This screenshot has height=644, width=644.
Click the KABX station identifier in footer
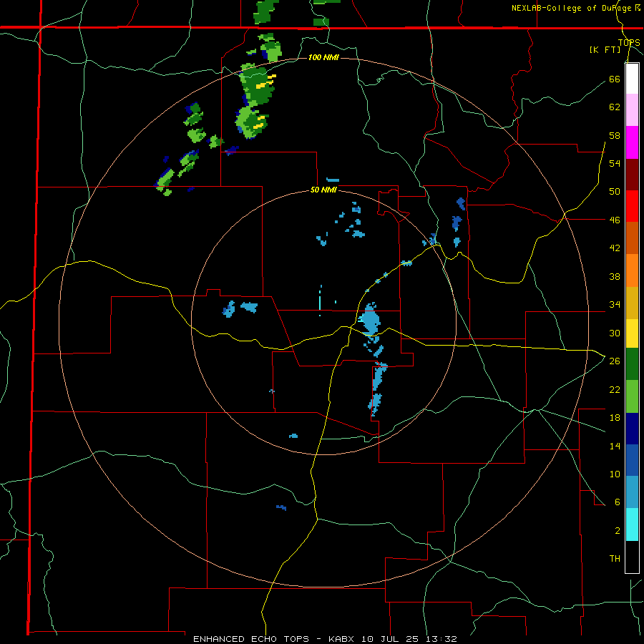[343, 639]
